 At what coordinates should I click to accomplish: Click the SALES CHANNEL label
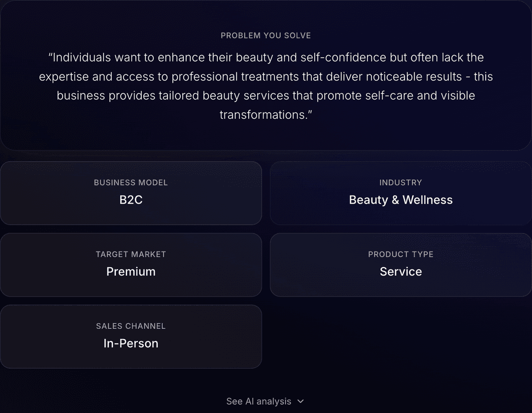[131, 326]
